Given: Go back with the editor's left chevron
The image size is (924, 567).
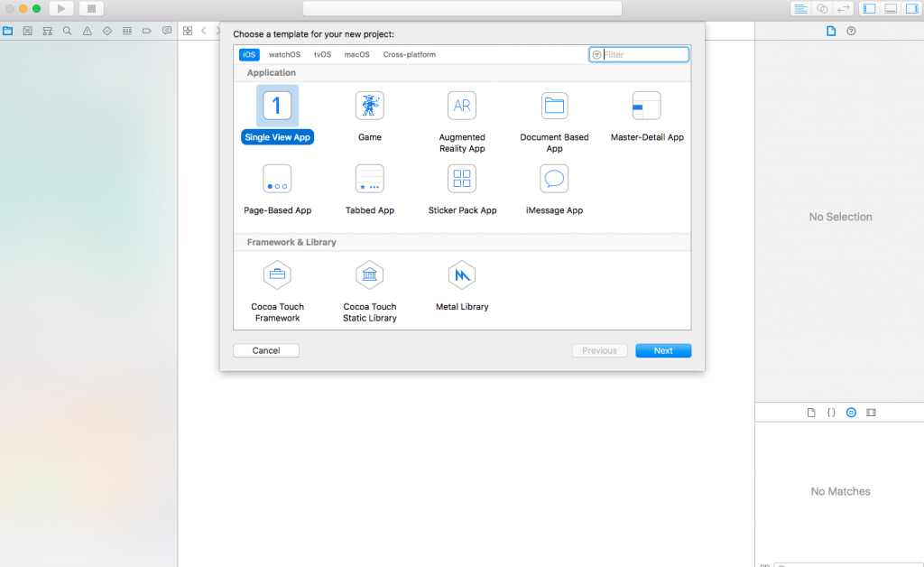Looking at the screenshot, I should [x=204, y=31].
